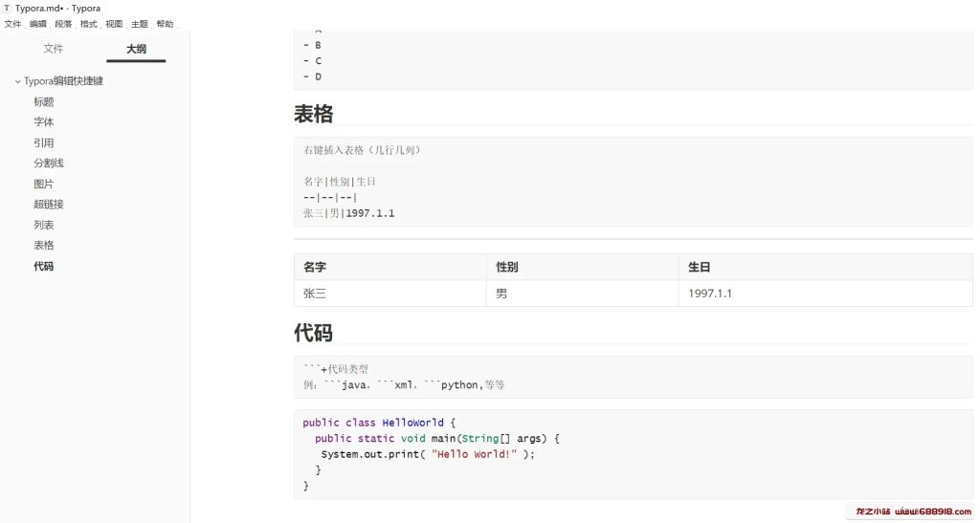This screenshot has height=523, width=980.
Task: Jump to 超链接 in the outline
Action: (49, 204)
